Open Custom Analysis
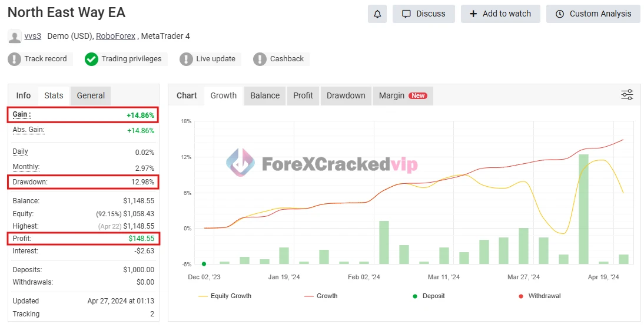Screen dimensions: 644x327 pos(593,14)
